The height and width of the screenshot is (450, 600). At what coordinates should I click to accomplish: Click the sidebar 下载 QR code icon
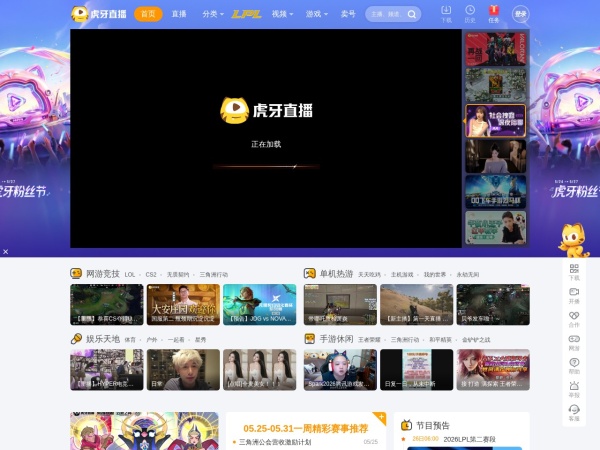pos(574,268)
